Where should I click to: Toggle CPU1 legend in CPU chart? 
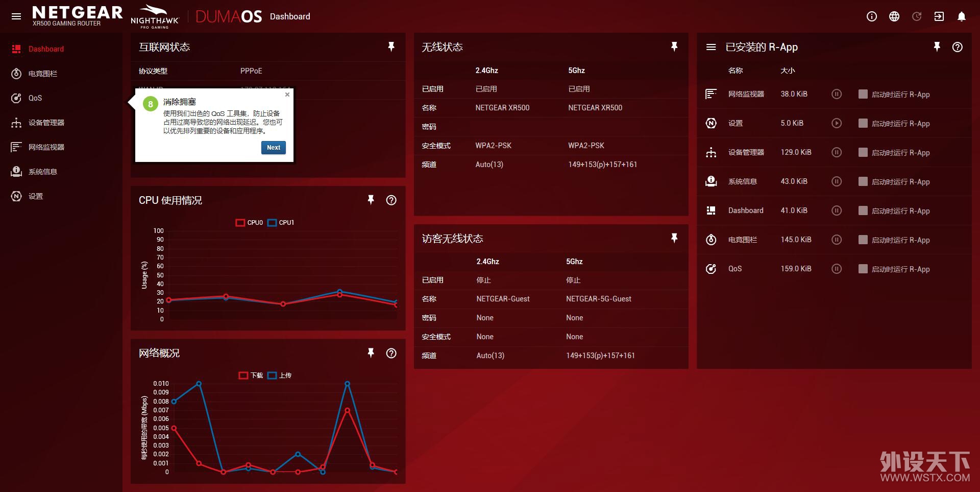point(281,223)
